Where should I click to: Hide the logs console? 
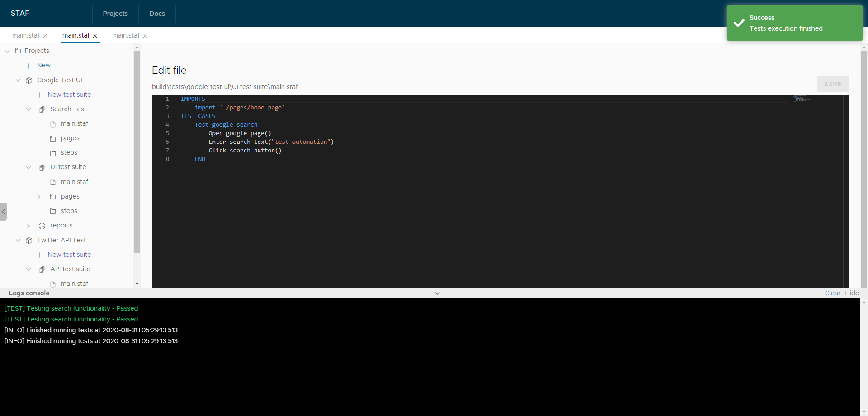pos(852,293)
